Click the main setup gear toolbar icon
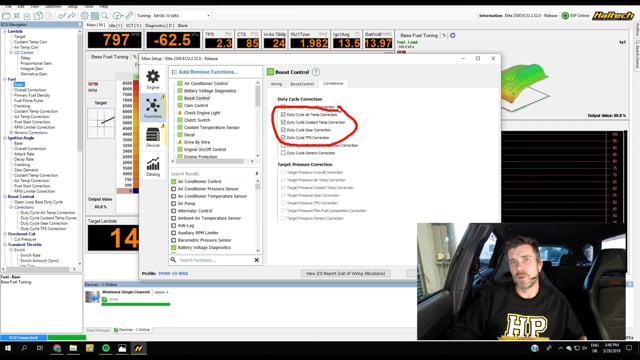 point(84,16)
